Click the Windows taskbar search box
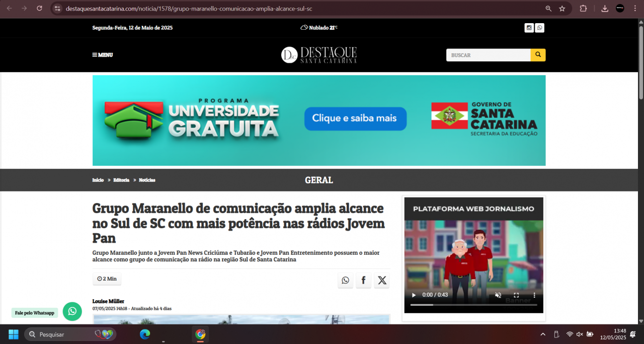This screenshot has width=644, height=344. (x=70, y=334)
